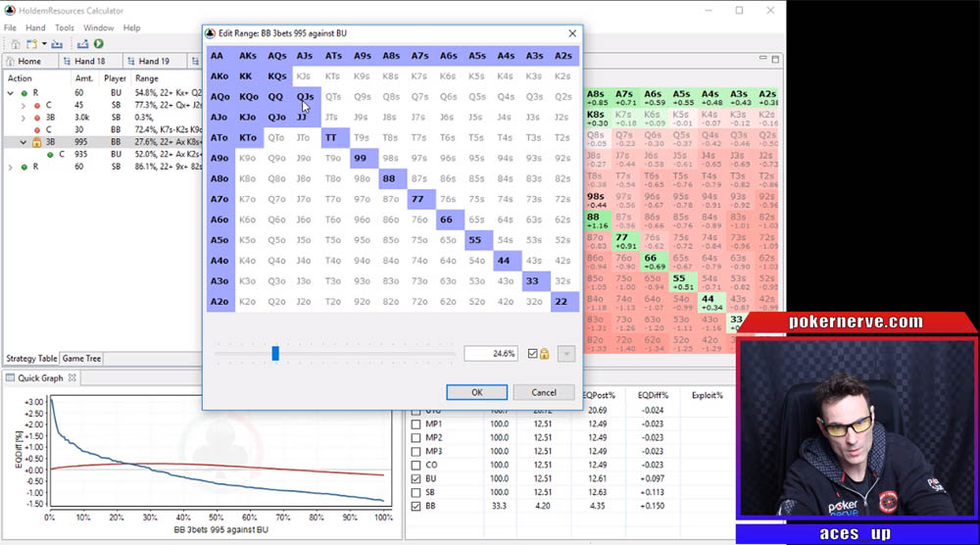Toggle the QJs cell in the range grid

pos(305,97)
